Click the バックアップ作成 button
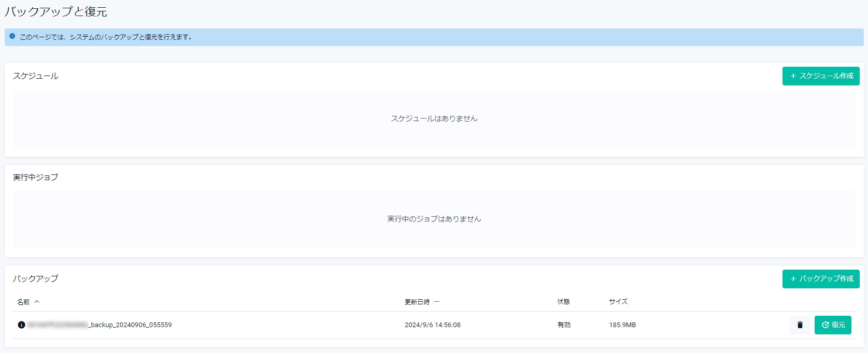Viewport: 868px width, 353px height. click(821, 279)
